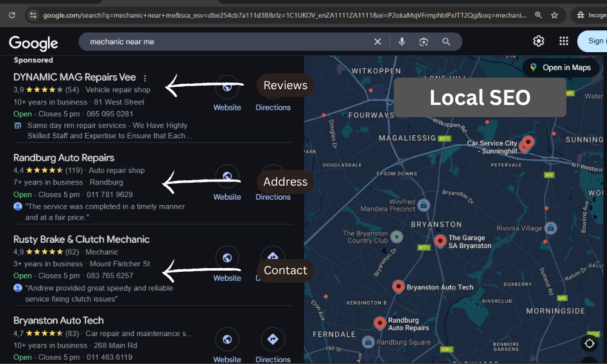Bookmark this page with the star icon

[x=554, y=15]
